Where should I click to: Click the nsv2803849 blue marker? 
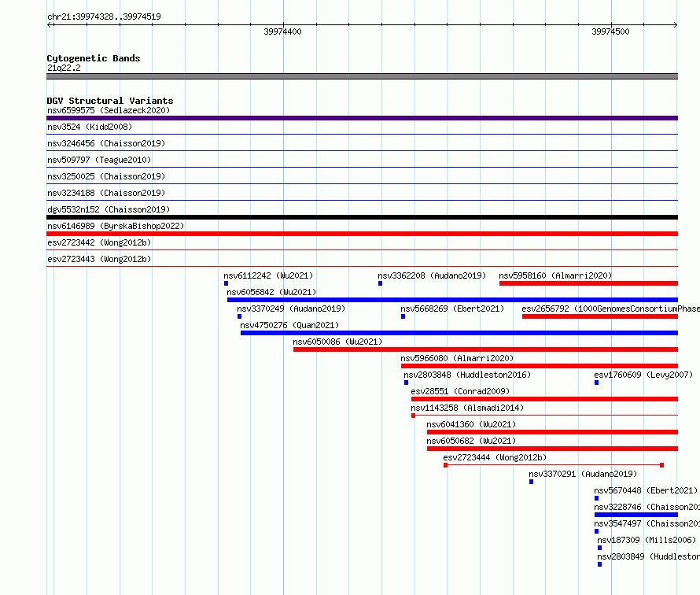pos(599,564)
